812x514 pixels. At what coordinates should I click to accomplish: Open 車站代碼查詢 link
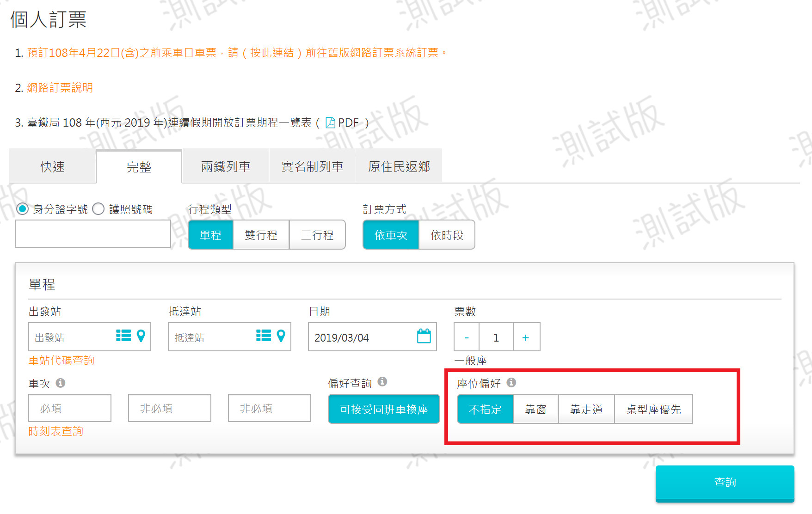point(62,360)
